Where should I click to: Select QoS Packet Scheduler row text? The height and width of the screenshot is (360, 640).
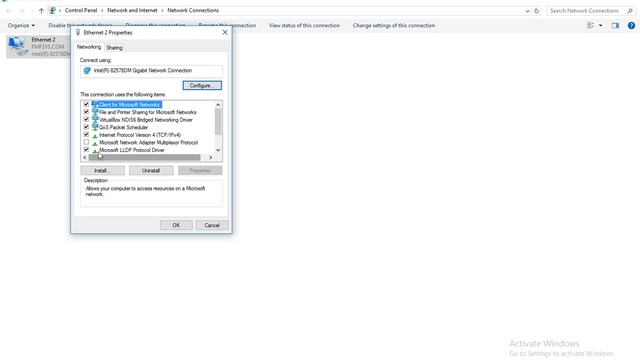124,127
